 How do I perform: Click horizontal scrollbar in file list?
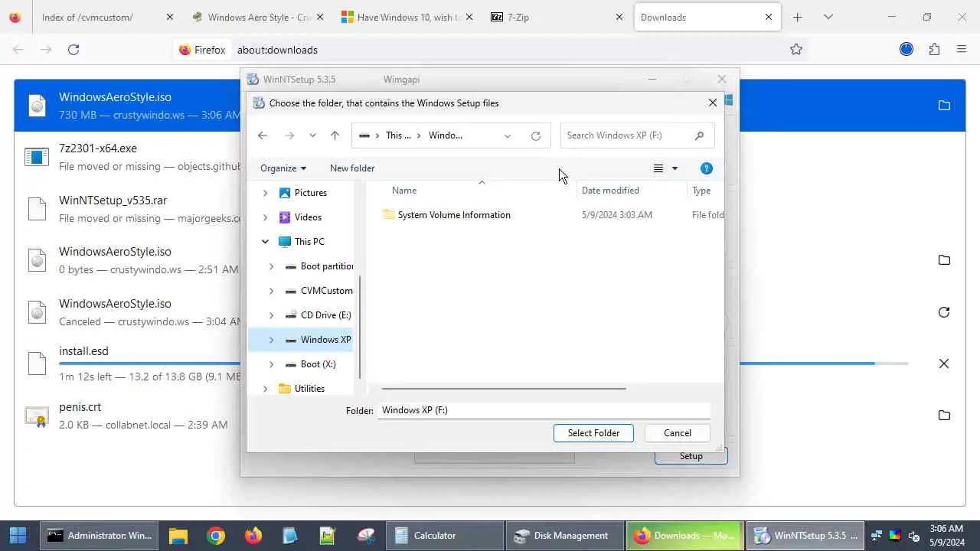pos(504,389)
